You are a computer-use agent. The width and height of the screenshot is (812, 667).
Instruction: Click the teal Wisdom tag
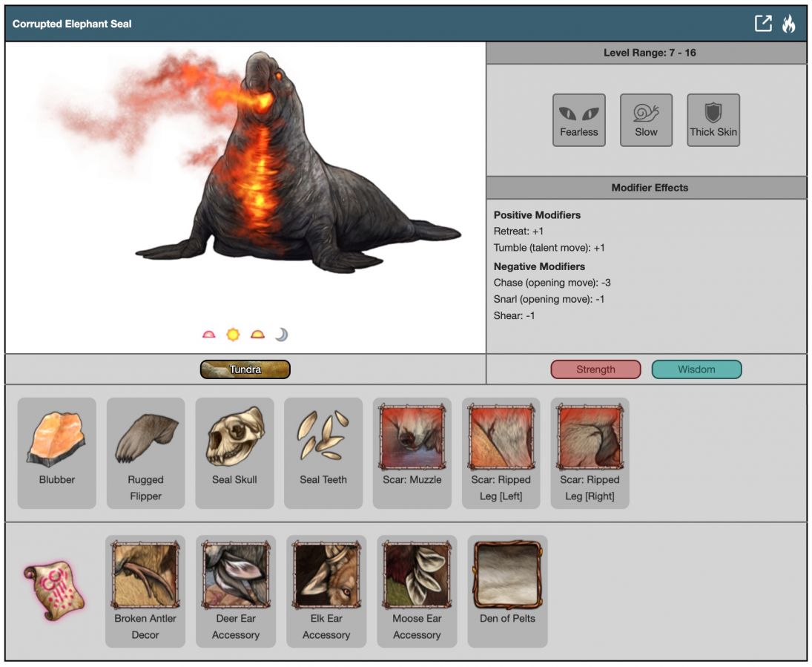(696, 369)
